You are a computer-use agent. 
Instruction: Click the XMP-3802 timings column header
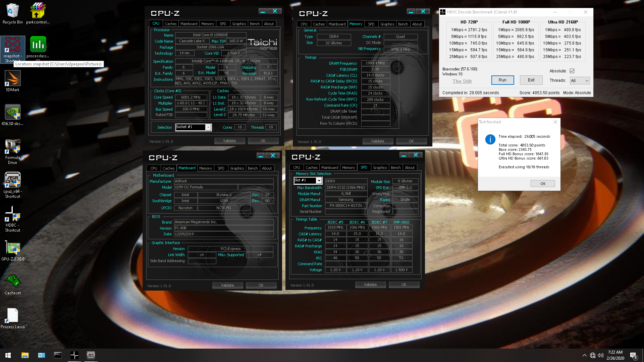401,222
